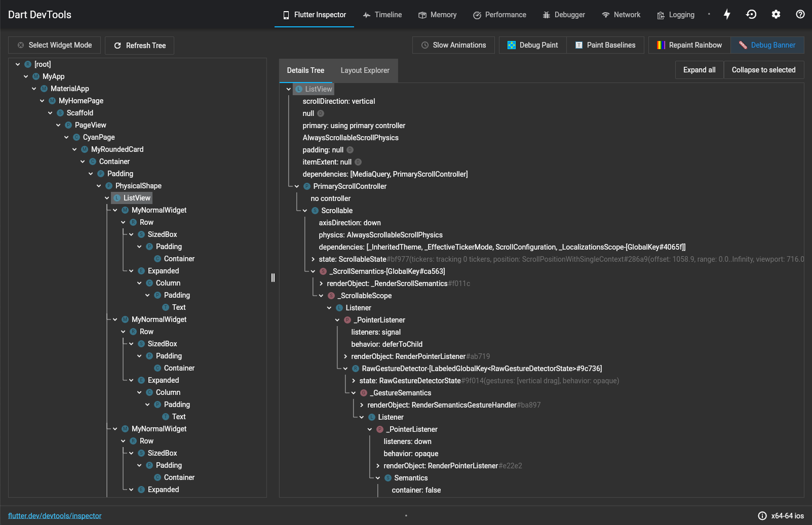This screenshot has height=525, width=812.
Task: Collapse the PrimaryScrollController node in details
Action: tap(297, 186)
